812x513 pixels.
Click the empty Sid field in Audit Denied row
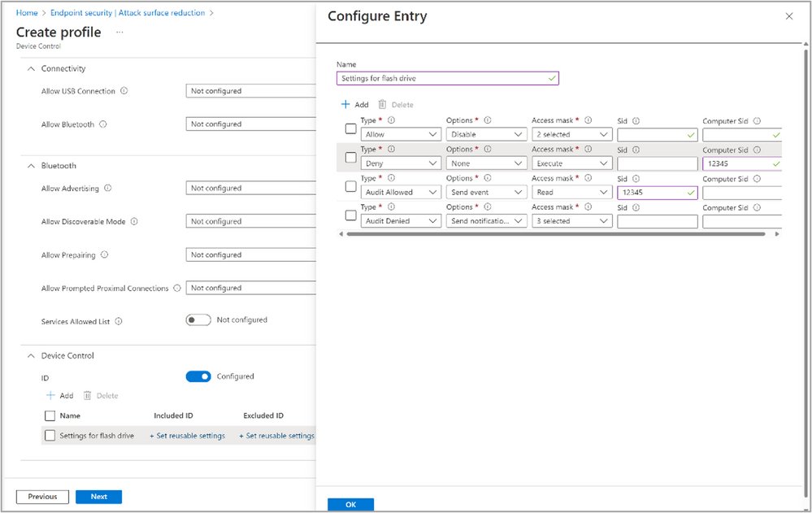[658, 221]
